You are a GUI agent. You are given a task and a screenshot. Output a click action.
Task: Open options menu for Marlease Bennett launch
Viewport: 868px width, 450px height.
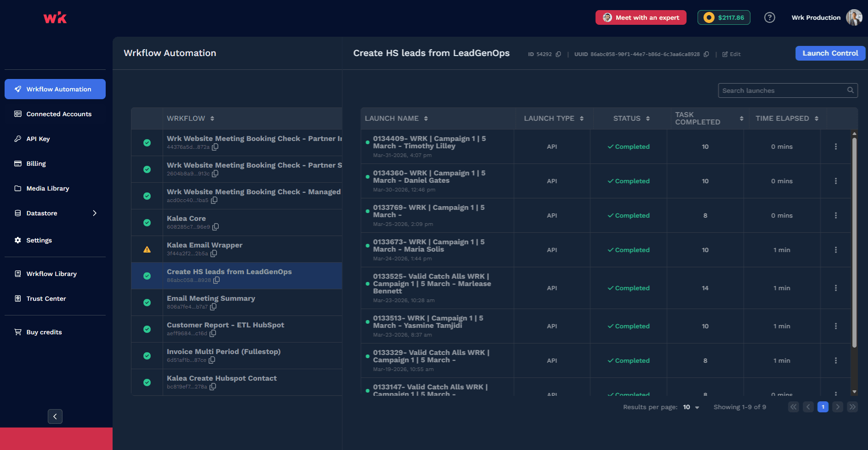pyautogui.click(x=835, y=288)
